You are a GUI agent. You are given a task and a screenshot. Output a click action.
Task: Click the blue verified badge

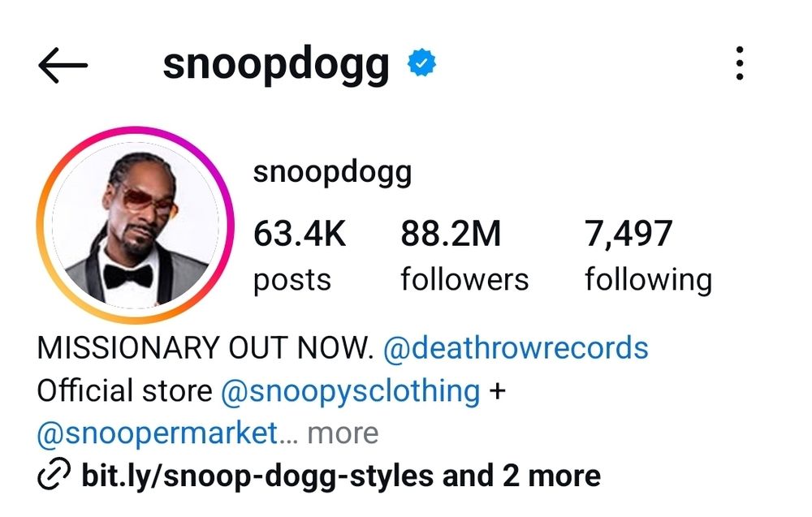click(421, 62)
